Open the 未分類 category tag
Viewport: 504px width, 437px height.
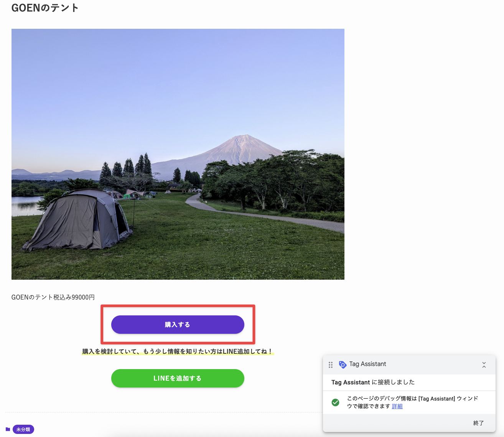(x=23, y=429)
